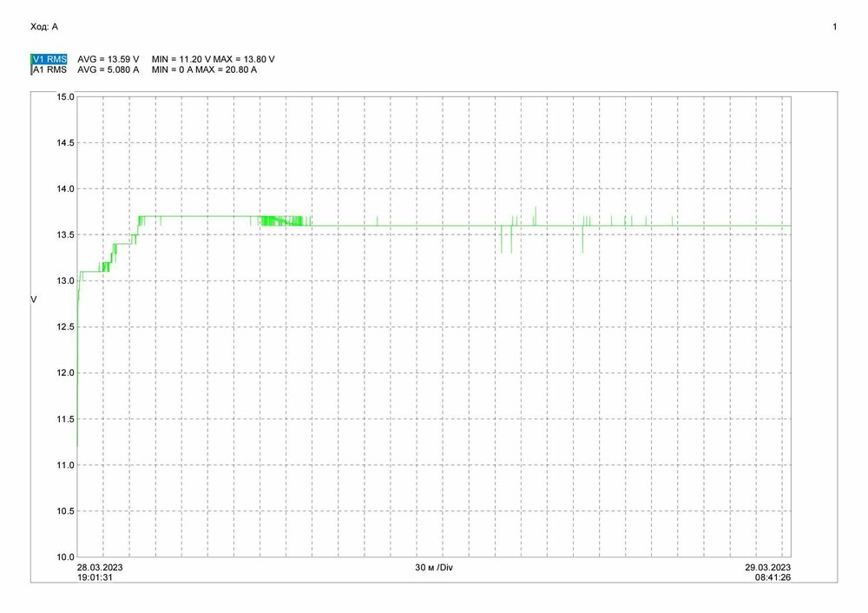The width and height of the screenshot is (868, 613).
Task: Click the 11.5 y-axis label
Action: pyautogui.click(x=65, y=419)
